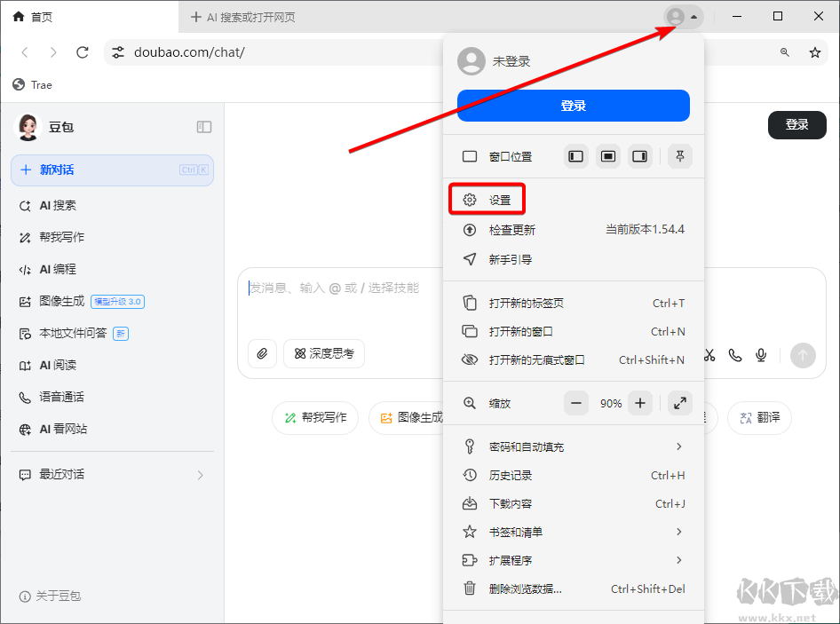Open 语音通话 from the sidebar
Viewport: 840px width, 624px height.
[x=64, y=397]
